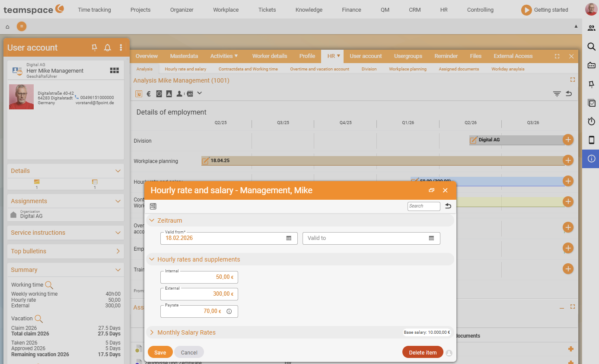Image resolution: width=599 pixels, height=364 pixels.
Task: Open the dropdown chevron in Analysis toolbar
Action: pyautogui.click(x=200, y=93)
